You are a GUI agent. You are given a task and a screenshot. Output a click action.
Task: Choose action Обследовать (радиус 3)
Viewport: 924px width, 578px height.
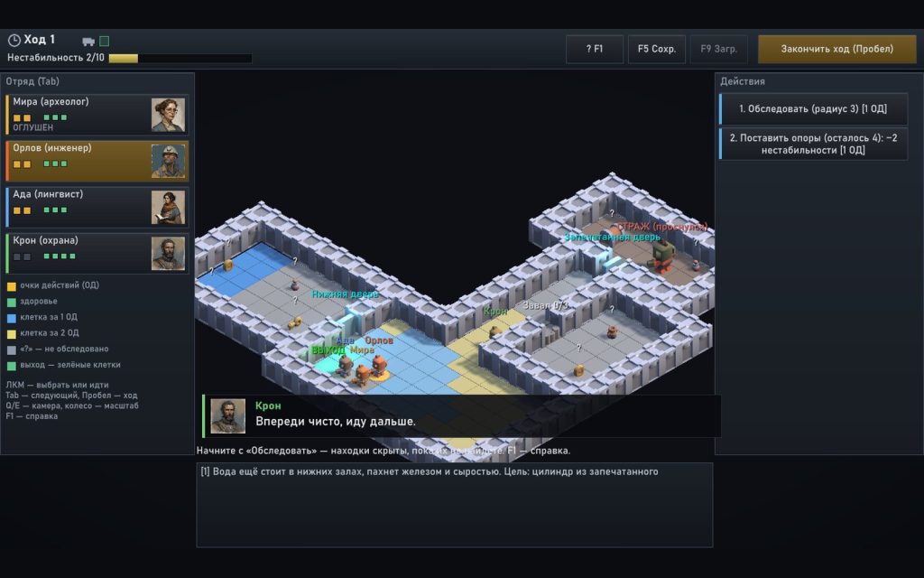tap(813, 108)
